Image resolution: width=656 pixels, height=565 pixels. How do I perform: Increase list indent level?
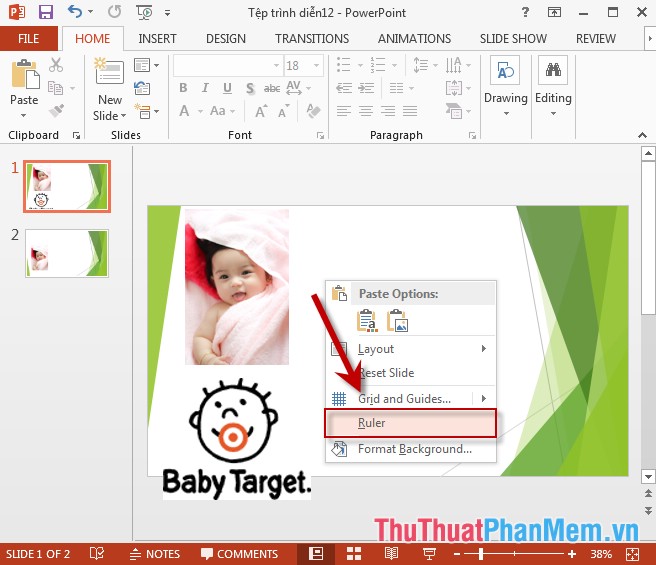pyautogui.click(x=366, y=88)
